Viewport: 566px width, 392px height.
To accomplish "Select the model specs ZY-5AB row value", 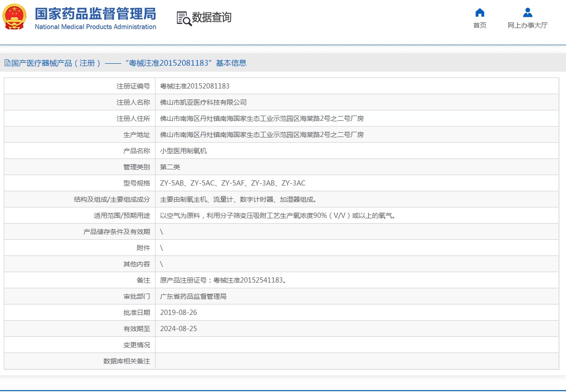I will 233,183.
